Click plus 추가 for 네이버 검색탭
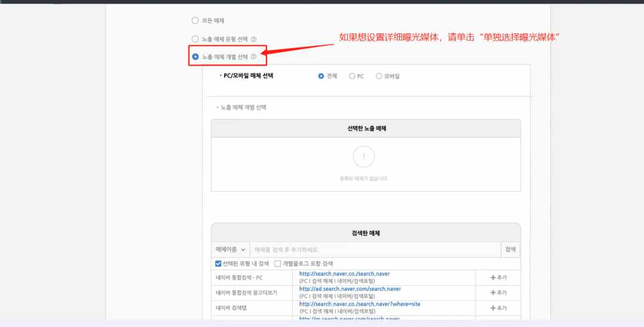The image size is (644, 327). click(498, 308)
